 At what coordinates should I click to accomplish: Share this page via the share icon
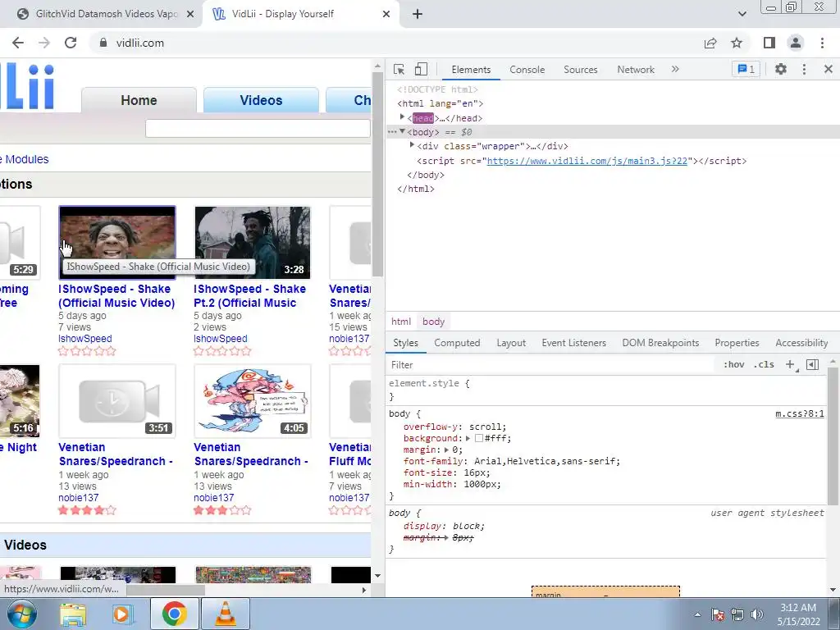[710, 43]
